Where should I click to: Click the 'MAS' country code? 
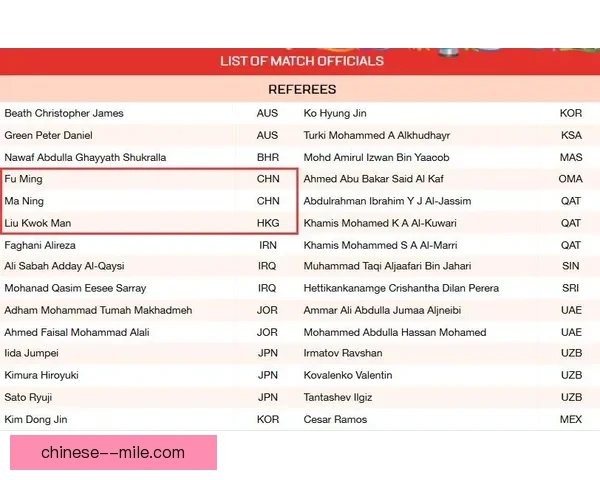tap(571, 157)
